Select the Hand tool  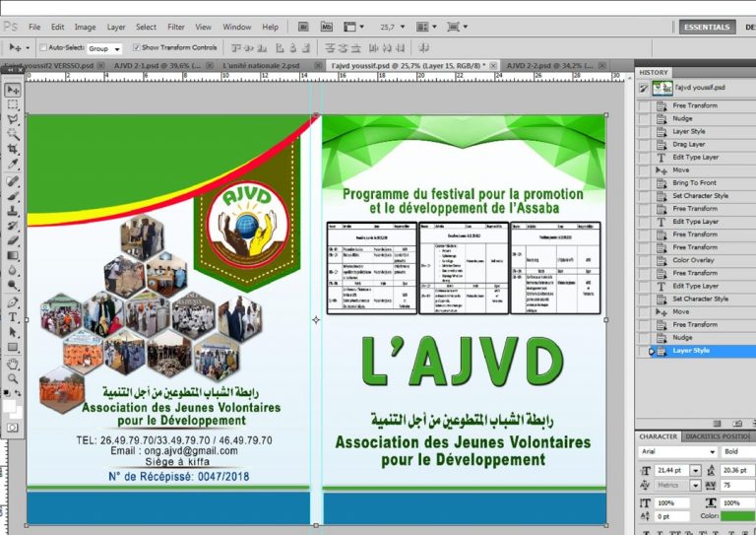pyautogui.click(x=13, y=364)
